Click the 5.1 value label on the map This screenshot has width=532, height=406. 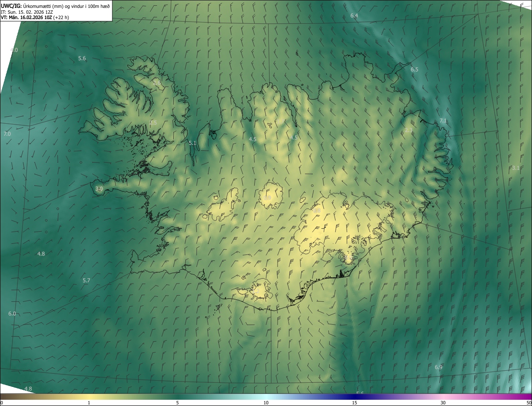[192, 143]
